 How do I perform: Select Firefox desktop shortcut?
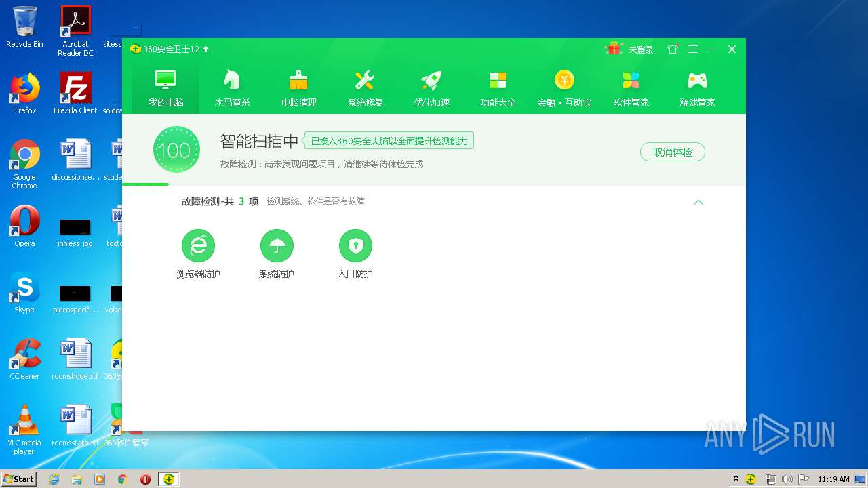(24, 93)
